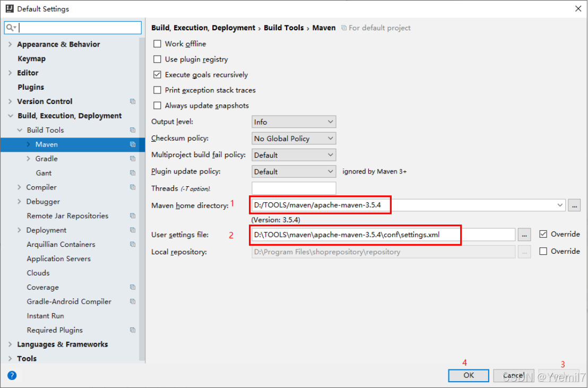Click project-level icon next to Required Plugins

pos(133,330)
